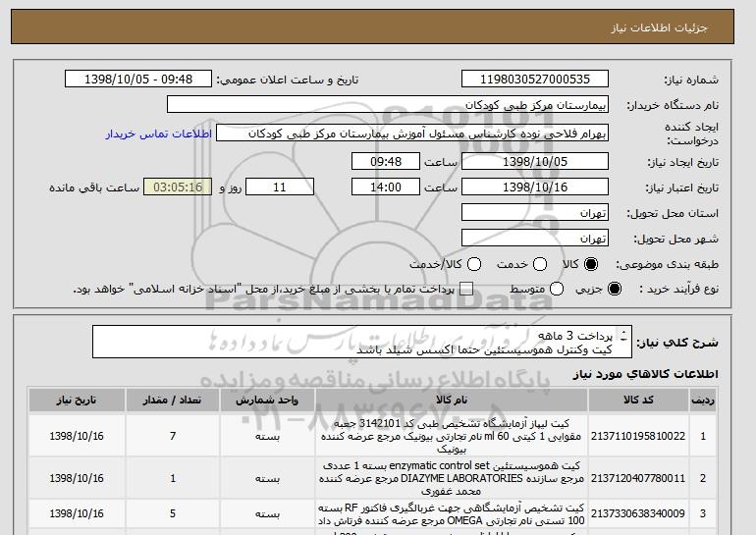Click the buyer organization name field
This screenshot has height=535, width=756.
point(388,105)
